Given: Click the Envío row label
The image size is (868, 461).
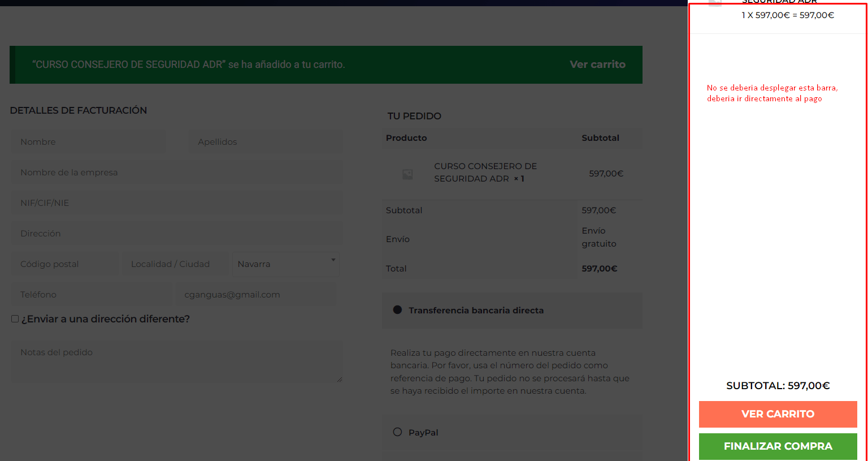Looking at the screenshot, I should pos(398,239).
